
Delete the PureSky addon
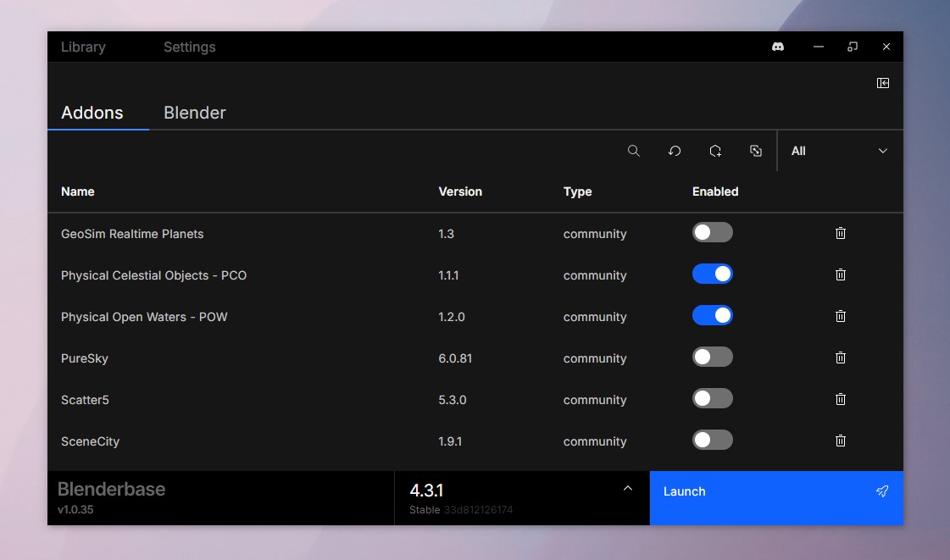841,358
